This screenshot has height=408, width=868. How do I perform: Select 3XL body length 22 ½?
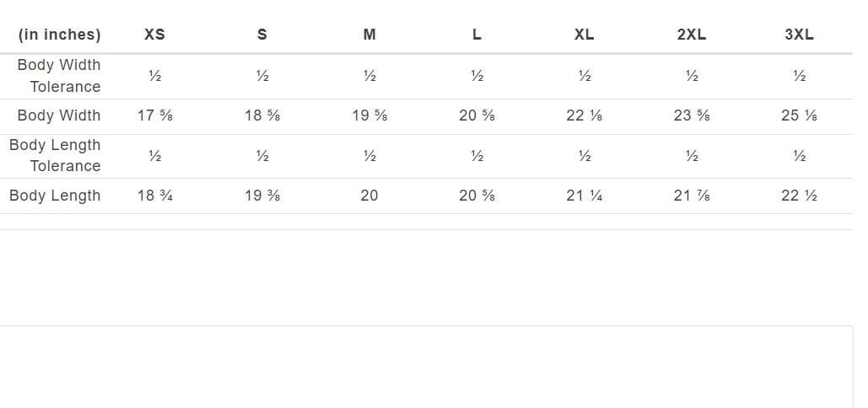(799, 196)
